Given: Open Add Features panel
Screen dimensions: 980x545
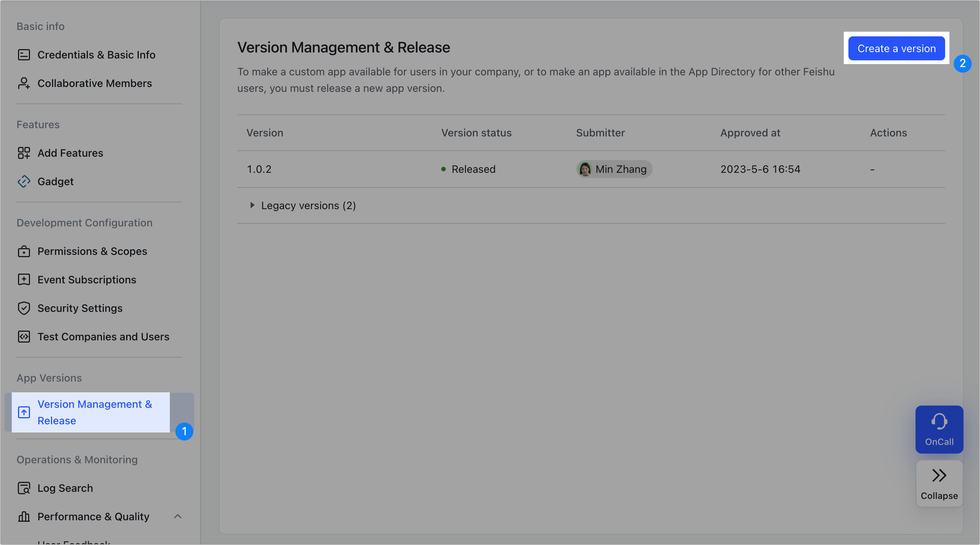Looking at the screenshot, I should pyautogui.click(x=70, y=153).
